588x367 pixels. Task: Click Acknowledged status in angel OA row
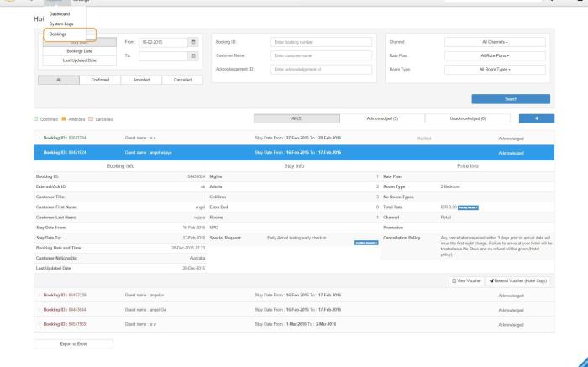511,311
